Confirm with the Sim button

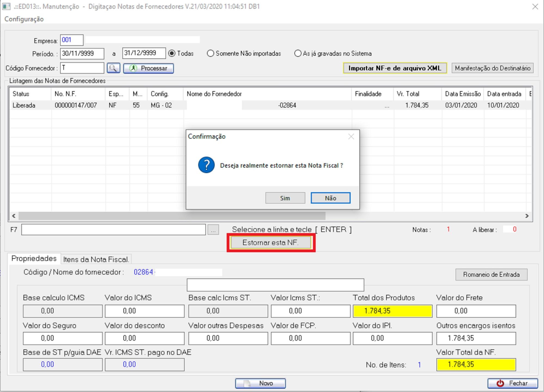click(285, 198)
